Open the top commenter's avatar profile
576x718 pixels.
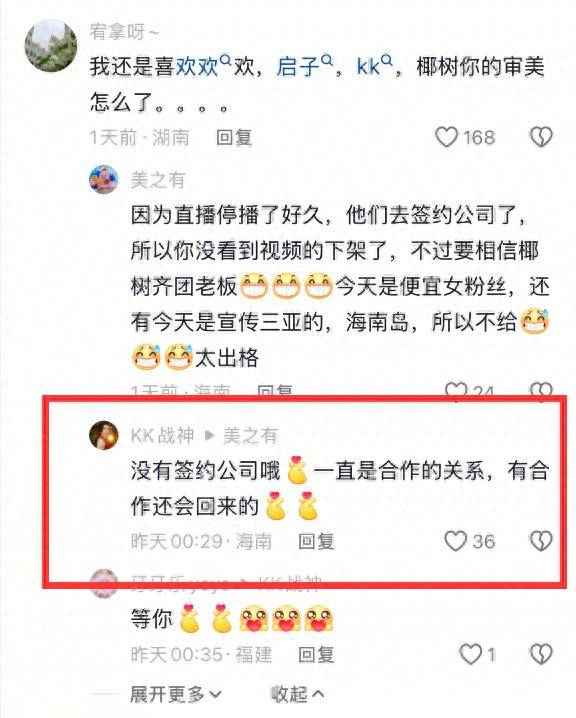tap(50, 46)
